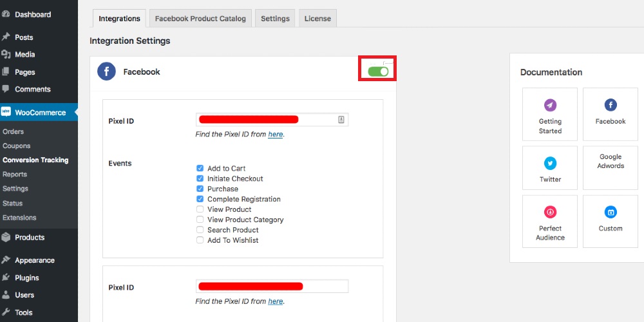Open the Getting Started documentation card

[x=550, y=114]
